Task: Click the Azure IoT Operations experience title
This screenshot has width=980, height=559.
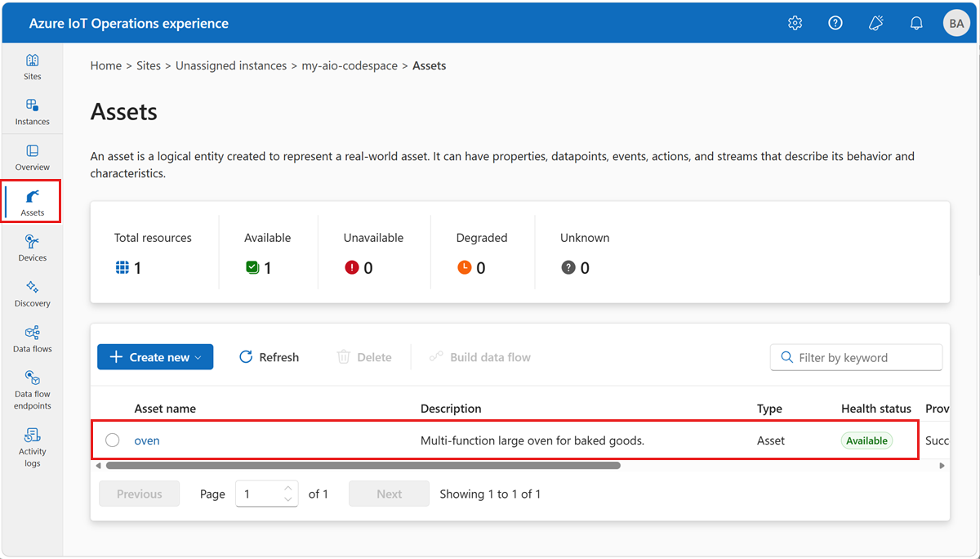Action: pos(129,23)
